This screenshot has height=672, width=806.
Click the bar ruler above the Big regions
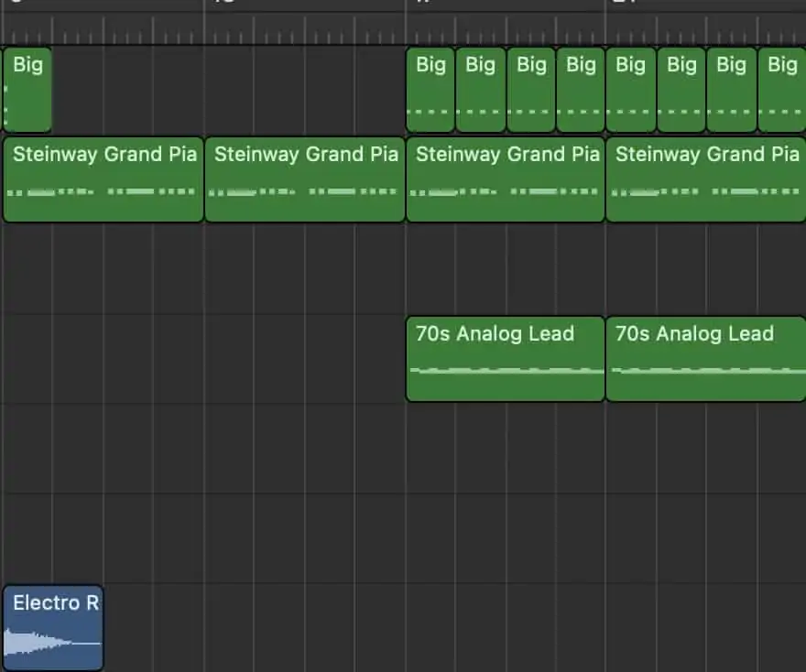[403, 23]
